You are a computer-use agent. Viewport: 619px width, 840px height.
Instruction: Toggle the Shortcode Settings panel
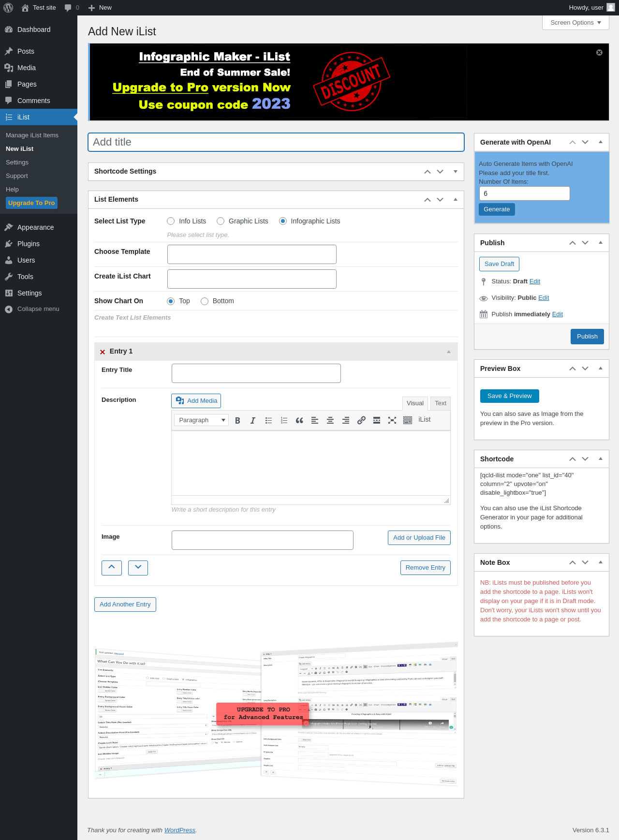pos(456,171)
